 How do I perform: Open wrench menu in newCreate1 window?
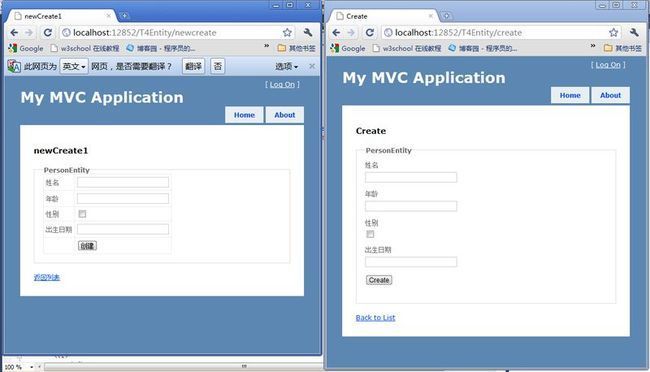[308, 32]
